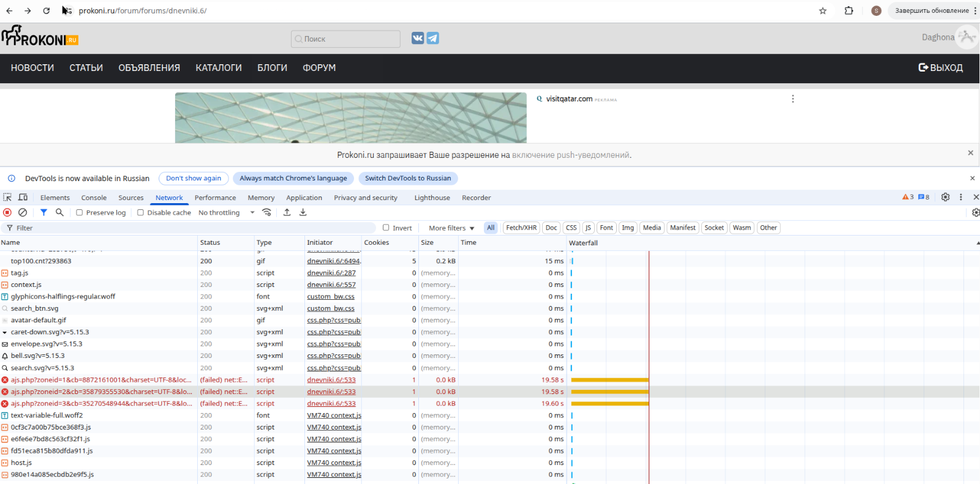The image size is (980, 484).
Task: Click Switch DevTools to Russian button
Action: pyautogui.click(x=408, y=178)
